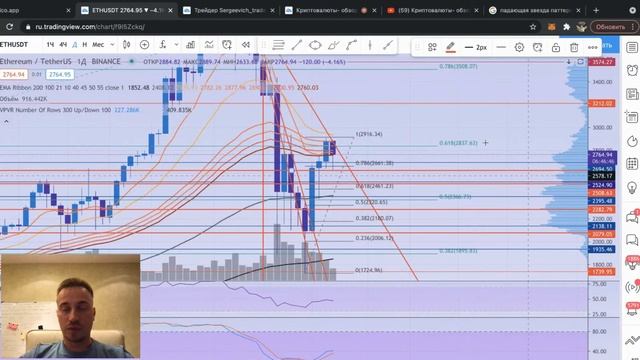Open the line style dropdown
This screenshot has height=360, width=640.
point(501,47)
